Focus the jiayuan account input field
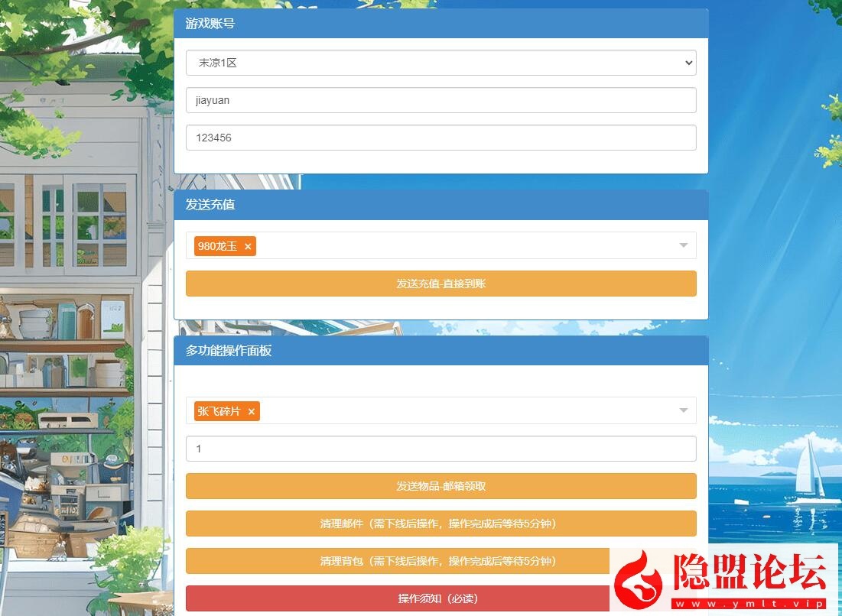 pyautogui.click(x=441, y=100)
